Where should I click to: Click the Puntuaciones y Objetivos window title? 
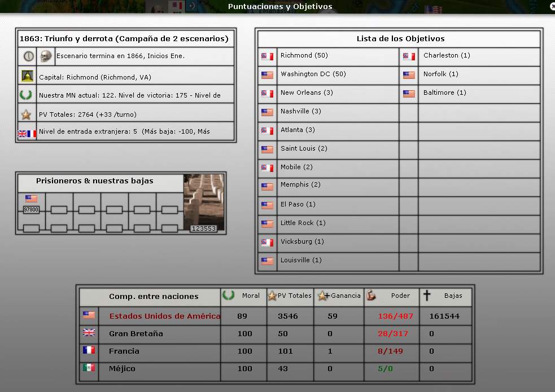[x=280, y=6]
